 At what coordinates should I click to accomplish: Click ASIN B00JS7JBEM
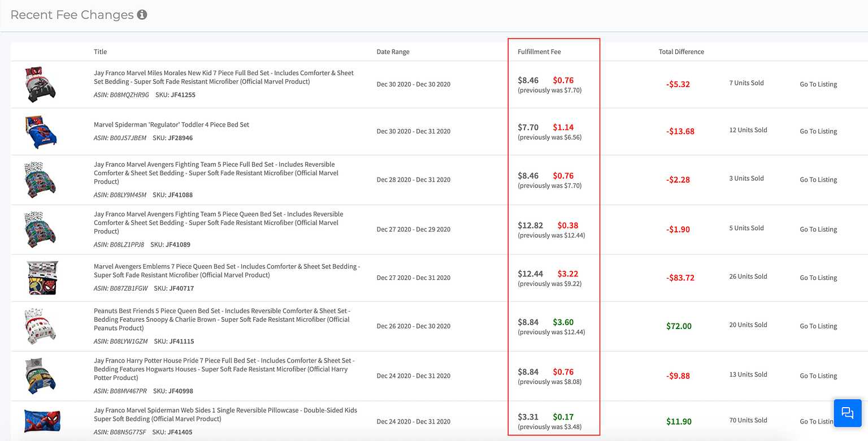click(120, 138)
